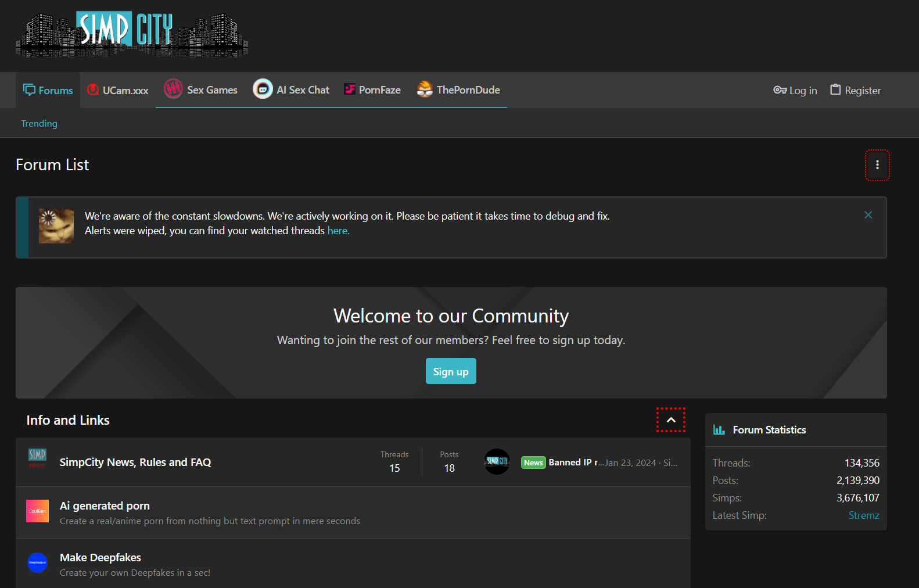Open the Sex Games navigation link
The height and width of the screenshot is (588, 919).
(200, 90)
